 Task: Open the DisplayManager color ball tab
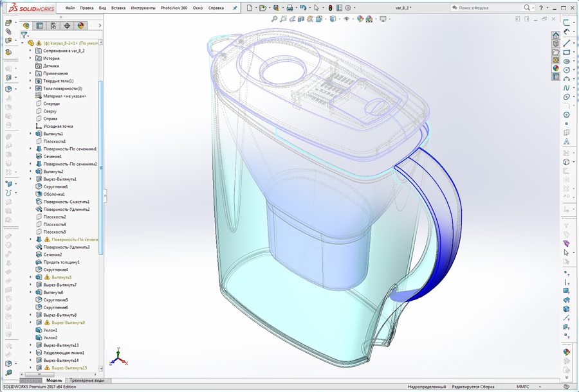[x=80, y=26]
